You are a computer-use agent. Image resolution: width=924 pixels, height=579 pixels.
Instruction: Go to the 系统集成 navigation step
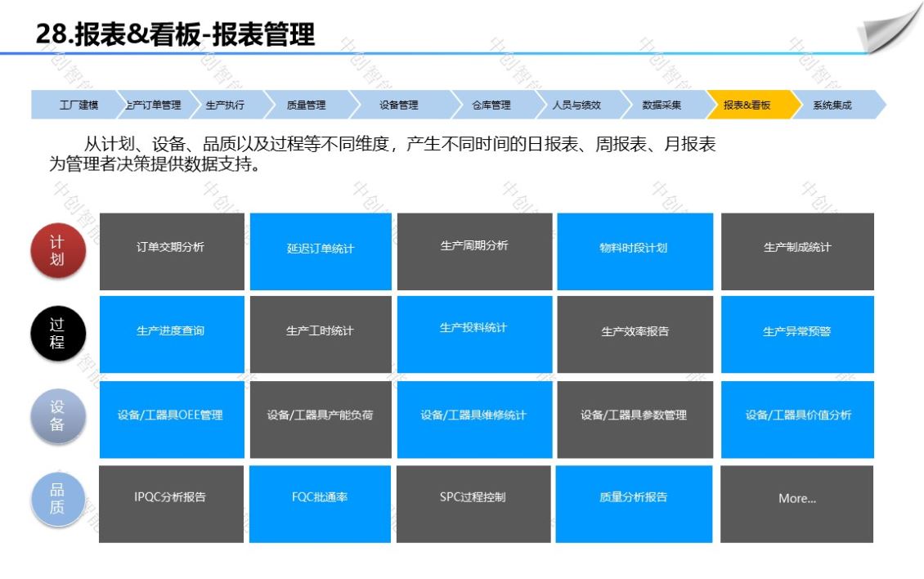coord(832,105)
